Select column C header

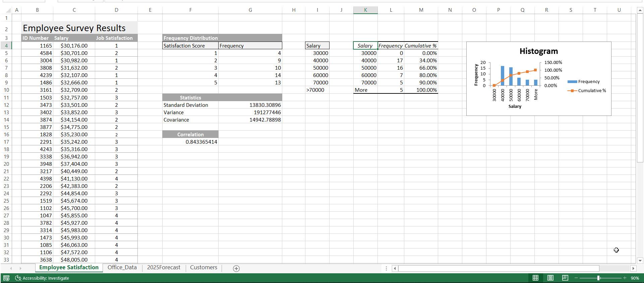[x=74, y=10]
